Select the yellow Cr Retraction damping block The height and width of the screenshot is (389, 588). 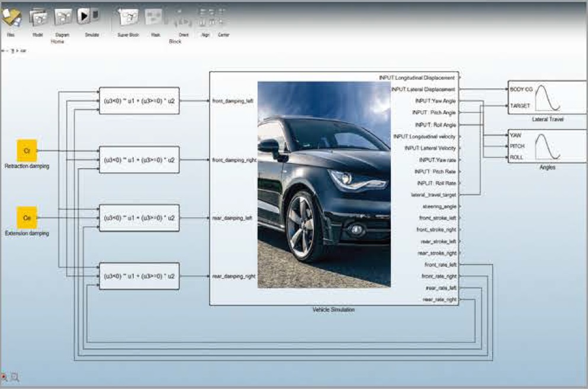[27, 151]
